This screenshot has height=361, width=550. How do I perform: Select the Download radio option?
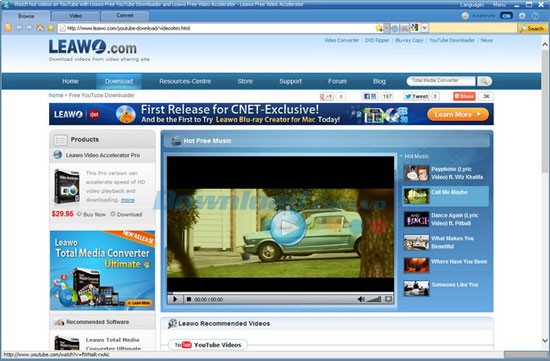point(113,214)
